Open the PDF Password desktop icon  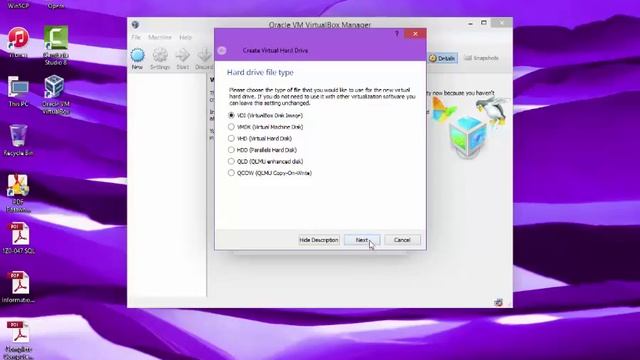(x=18, y=193)
